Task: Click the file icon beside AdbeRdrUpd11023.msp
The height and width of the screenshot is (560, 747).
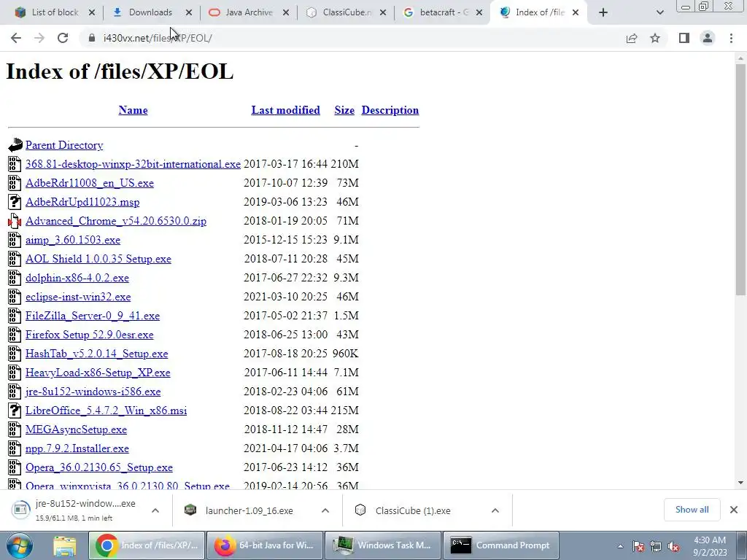Action: [x=15, y=202]
